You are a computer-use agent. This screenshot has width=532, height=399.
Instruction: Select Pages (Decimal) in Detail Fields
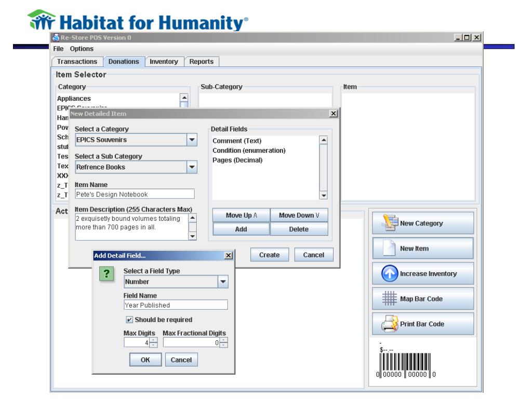237,160
